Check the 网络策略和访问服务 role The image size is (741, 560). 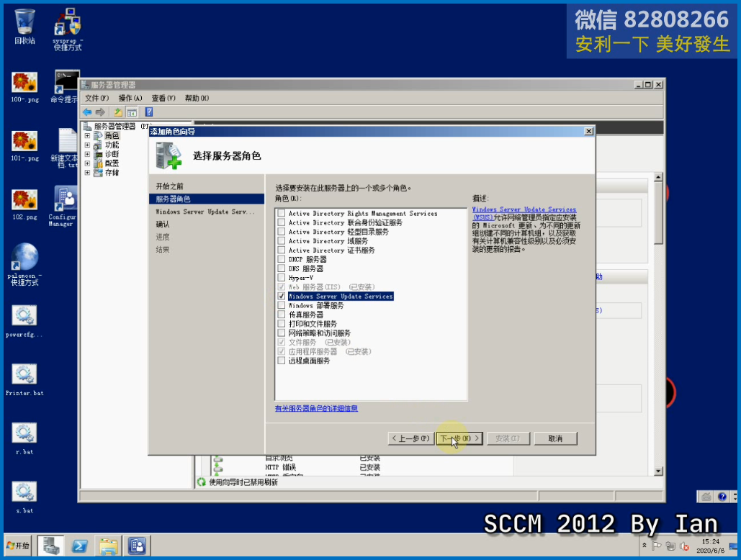click(281, 333)
